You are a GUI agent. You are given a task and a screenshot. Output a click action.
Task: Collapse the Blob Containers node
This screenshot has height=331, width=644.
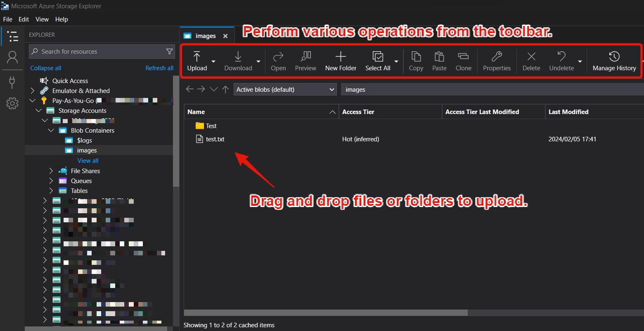tap(51, 130)
